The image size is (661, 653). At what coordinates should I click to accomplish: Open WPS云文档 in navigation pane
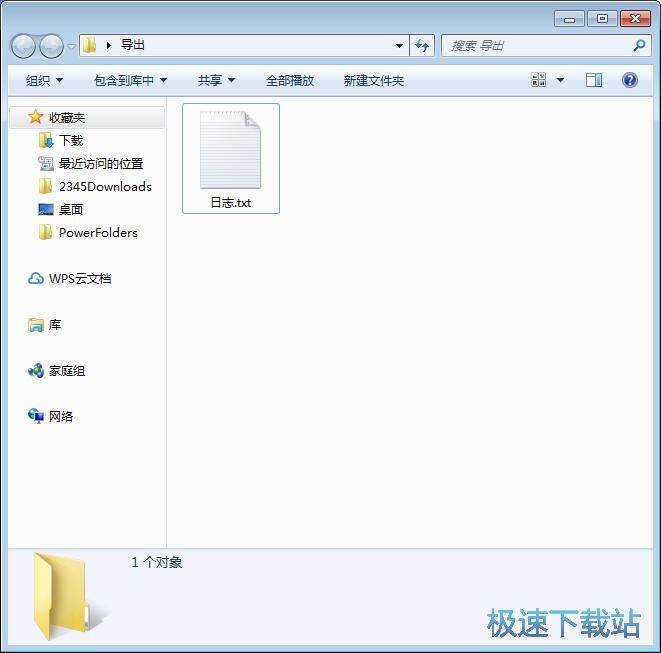click(x=80, y=278)
